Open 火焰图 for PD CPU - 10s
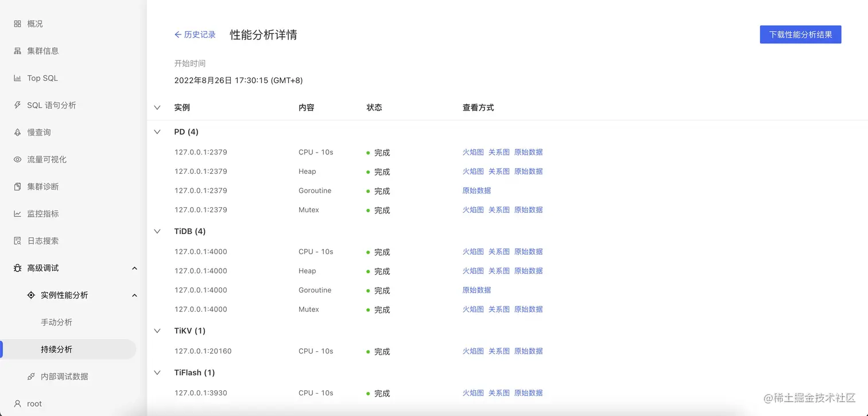 473,153
